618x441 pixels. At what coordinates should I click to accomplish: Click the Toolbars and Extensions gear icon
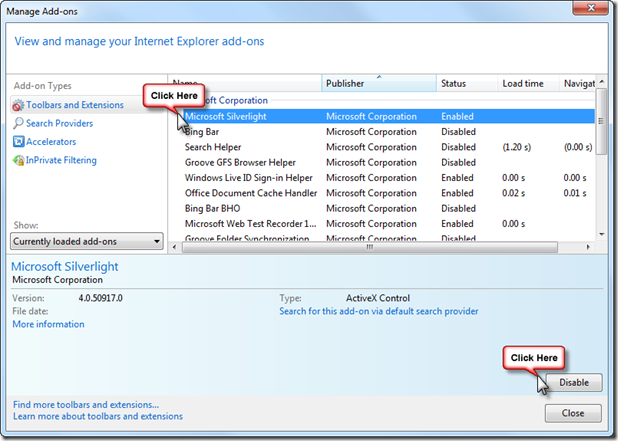[18, 105]
